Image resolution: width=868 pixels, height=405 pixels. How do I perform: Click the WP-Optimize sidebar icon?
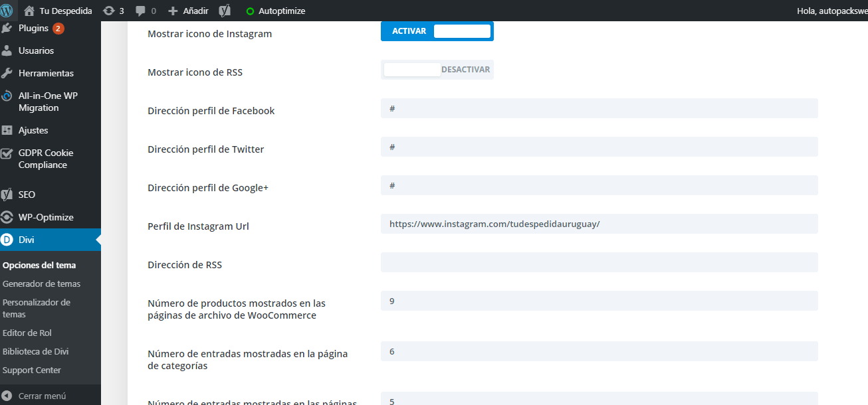(x=7, y=217)
